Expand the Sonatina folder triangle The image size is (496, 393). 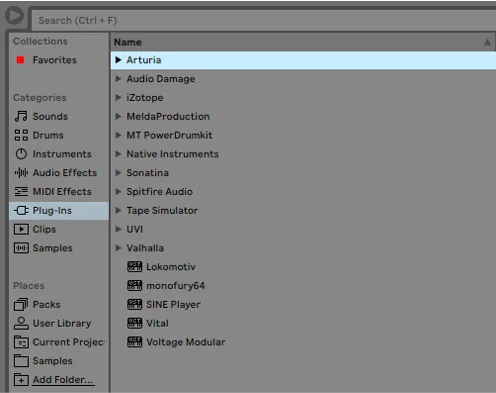tap(118, 173)
